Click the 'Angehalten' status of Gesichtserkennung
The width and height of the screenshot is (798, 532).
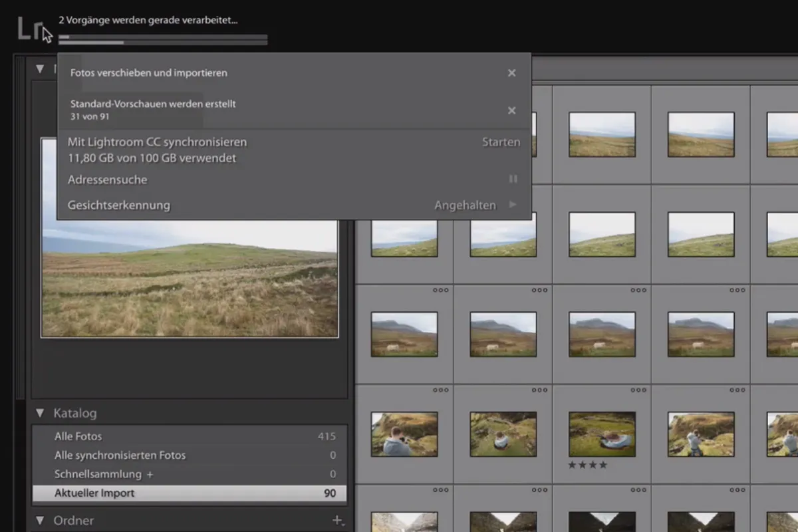tap(465, 205)
